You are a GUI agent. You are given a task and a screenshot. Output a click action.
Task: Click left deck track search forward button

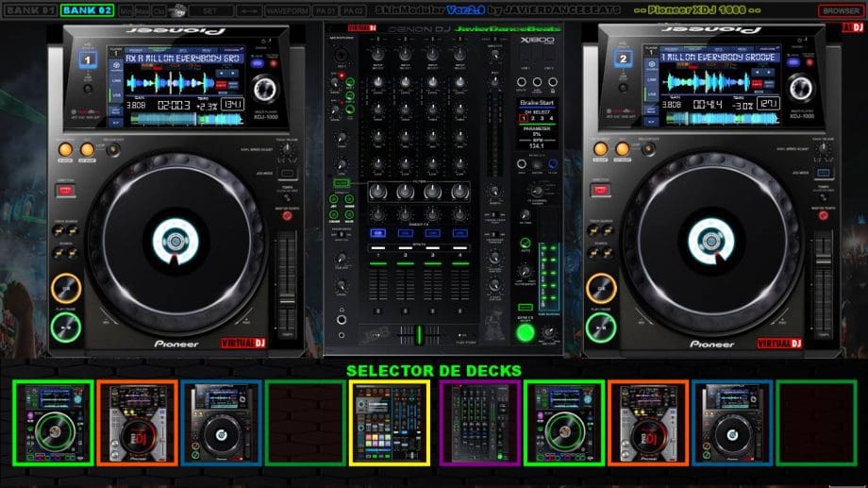[72, 230]
